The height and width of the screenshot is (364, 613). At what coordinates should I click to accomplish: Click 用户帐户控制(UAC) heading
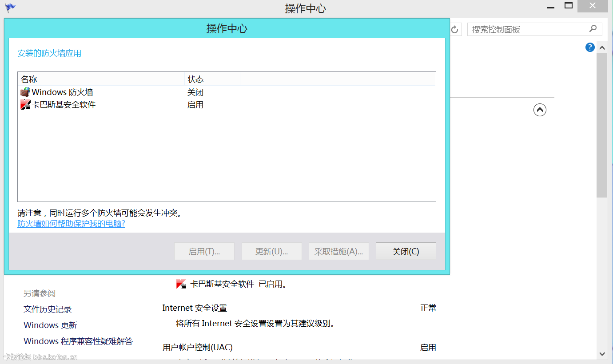coord(198,347)
